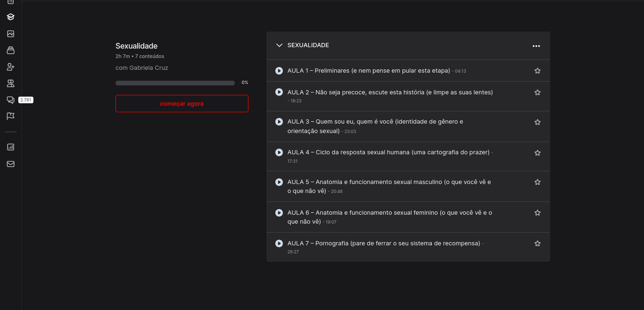Viewport: 644px width, 310px height.
Task: Collapse the SEXUALIDADE section chevron
Action: 279,45
